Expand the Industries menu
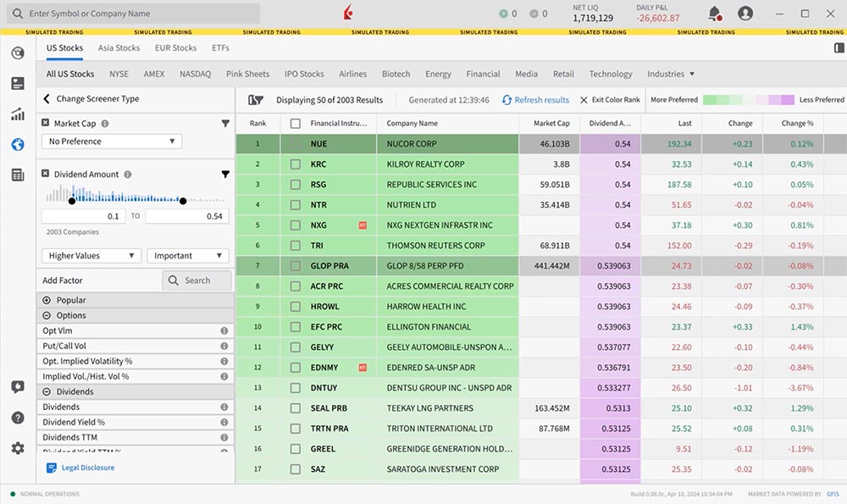This screenshot has width=847, height=504. click(671, 74)
